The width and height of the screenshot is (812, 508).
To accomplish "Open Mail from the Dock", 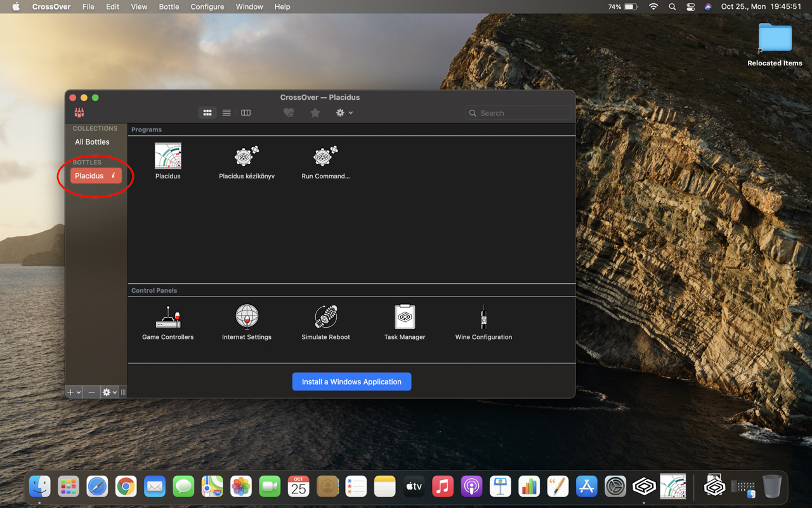I will click(155, 487).
